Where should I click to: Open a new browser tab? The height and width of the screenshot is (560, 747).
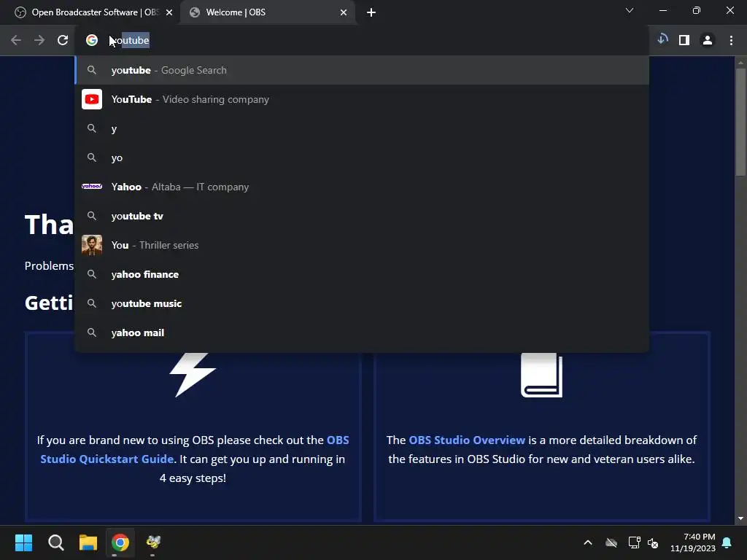point(371,12)
